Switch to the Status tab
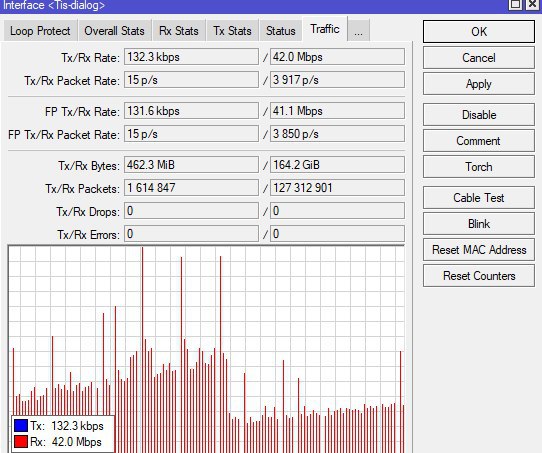The height and width of the screenshot is (453, 542). 281,31
